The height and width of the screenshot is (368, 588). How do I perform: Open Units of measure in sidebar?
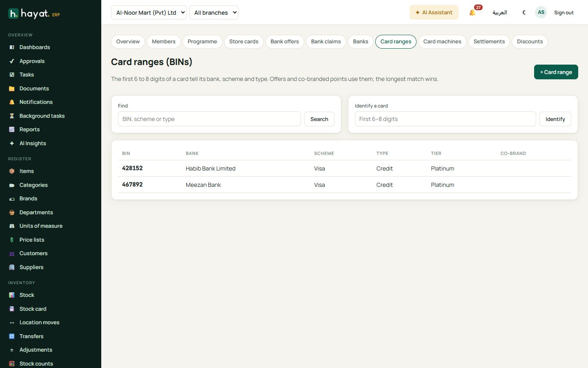tap(41, 226)
